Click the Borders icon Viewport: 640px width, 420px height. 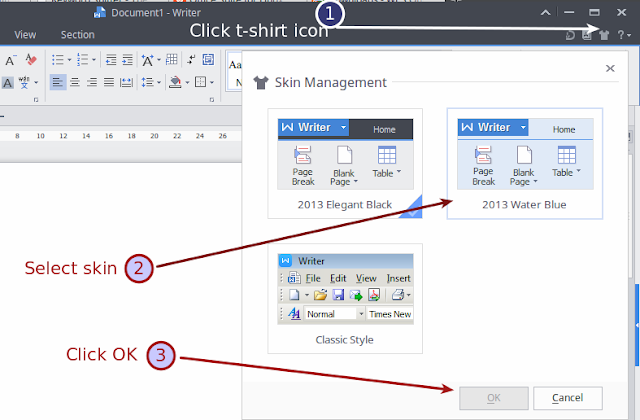click(x=200, y=82)
